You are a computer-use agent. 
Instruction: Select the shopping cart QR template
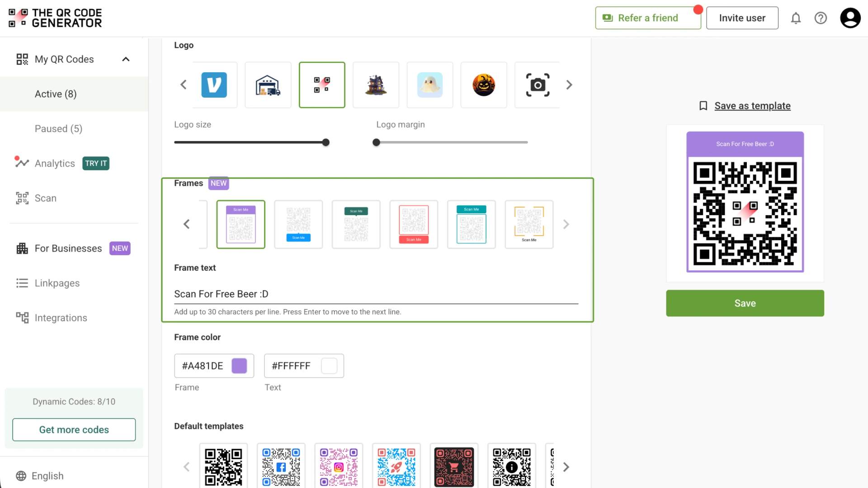(x=454, y=466)
